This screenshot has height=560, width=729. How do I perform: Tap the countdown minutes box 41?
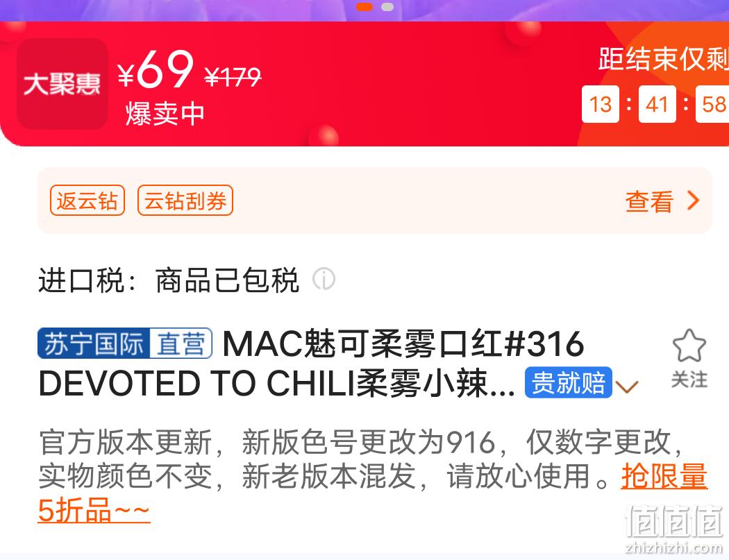click(657, 104)
